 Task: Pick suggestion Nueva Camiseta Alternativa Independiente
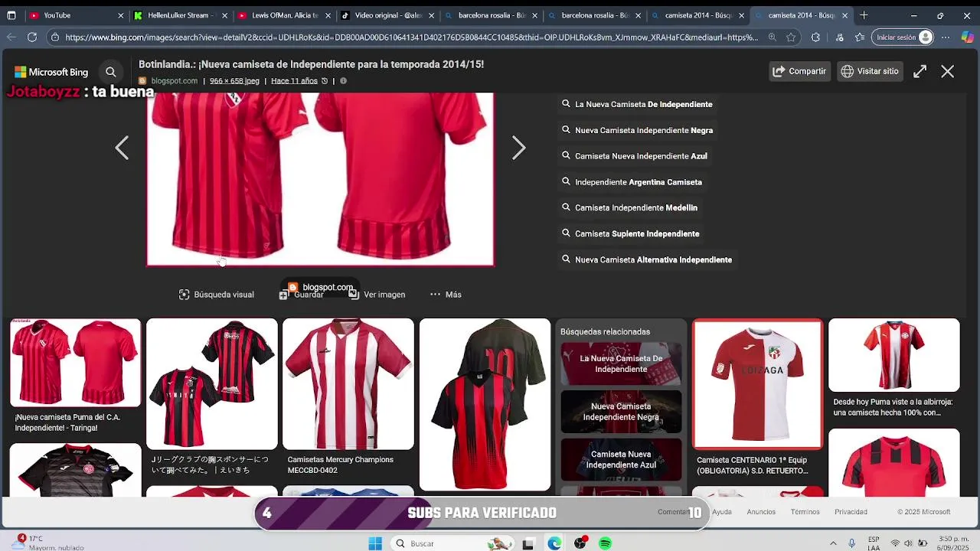[647, 259]
